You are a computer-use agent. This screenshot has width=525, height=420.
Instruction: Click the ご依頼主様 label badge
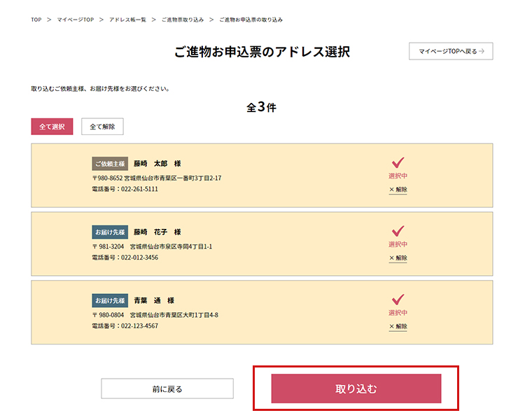[110, 164]
